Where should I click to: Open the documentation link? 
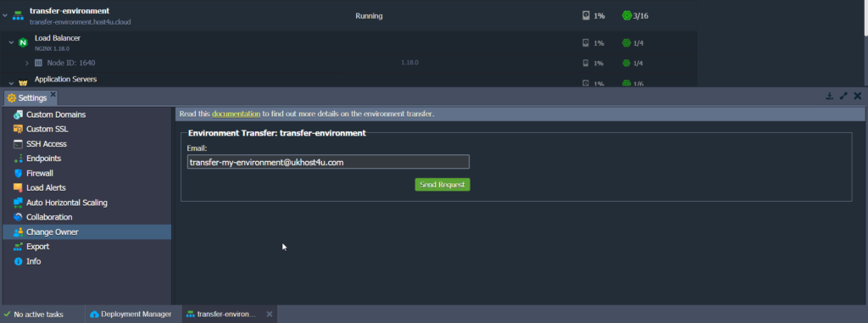pos(236,114)
